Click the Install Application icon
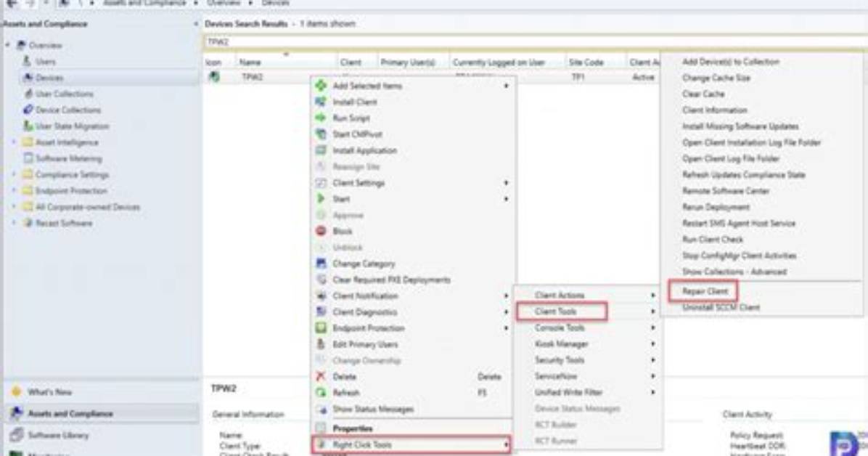Viewport: 868px width, 456px height. coord(321,150)
